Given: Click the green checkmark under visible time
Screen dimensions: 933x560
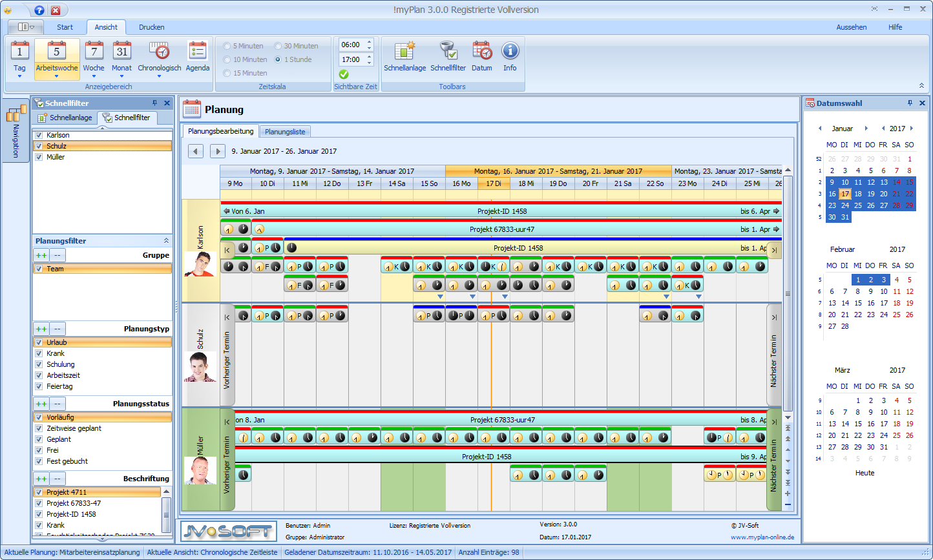Looking at the screenshot, I should 344,74.
